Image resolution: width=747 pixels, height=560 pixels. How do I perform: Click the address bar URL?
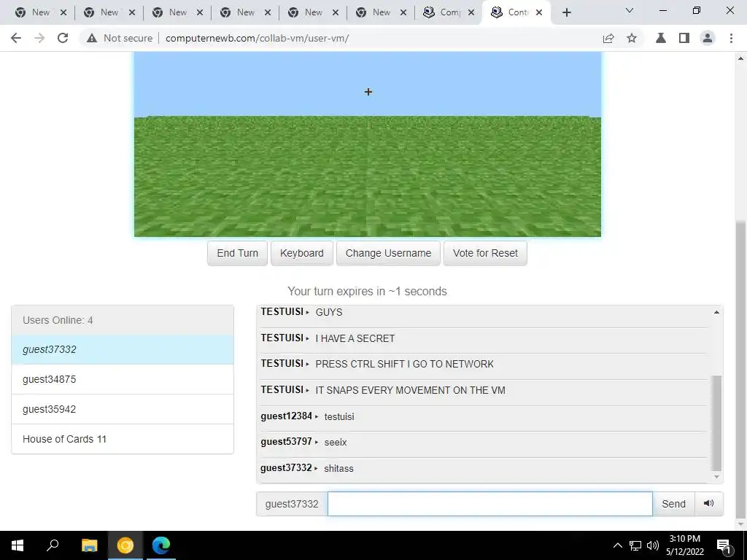pyautogui.click(x=258, y=38)
